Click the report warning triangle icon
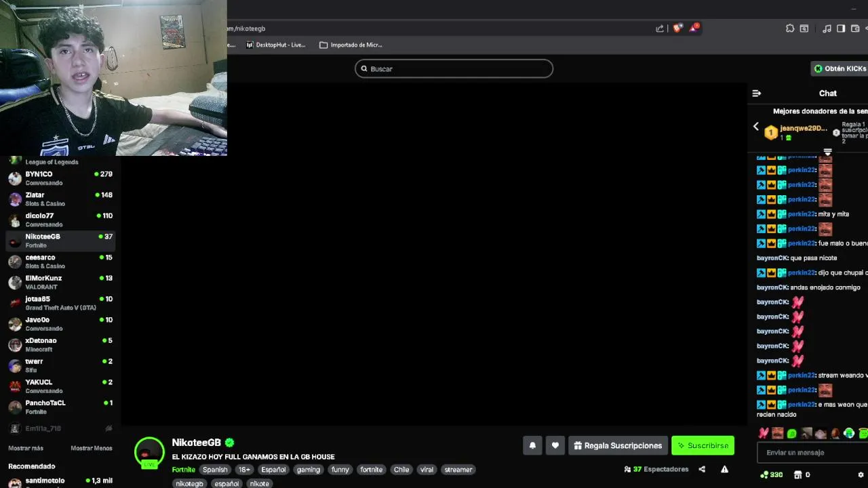The width and height of the screenshot is (868, 488). tap(724, 469)
